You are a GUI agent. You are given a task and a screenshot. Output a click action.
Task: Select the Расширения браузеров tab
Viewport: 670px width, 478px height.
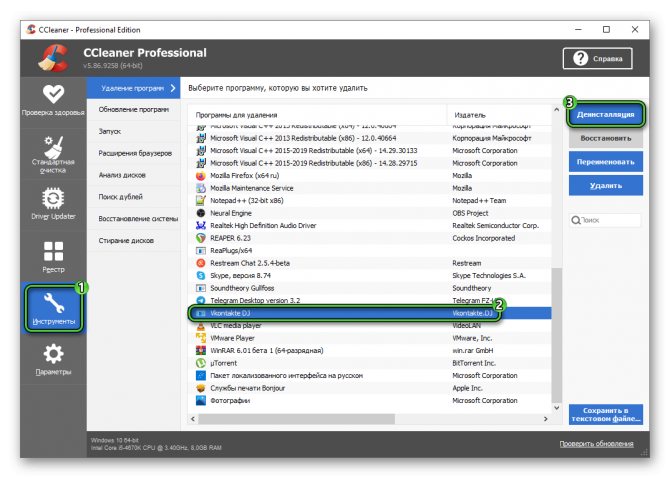click(133, 153)
